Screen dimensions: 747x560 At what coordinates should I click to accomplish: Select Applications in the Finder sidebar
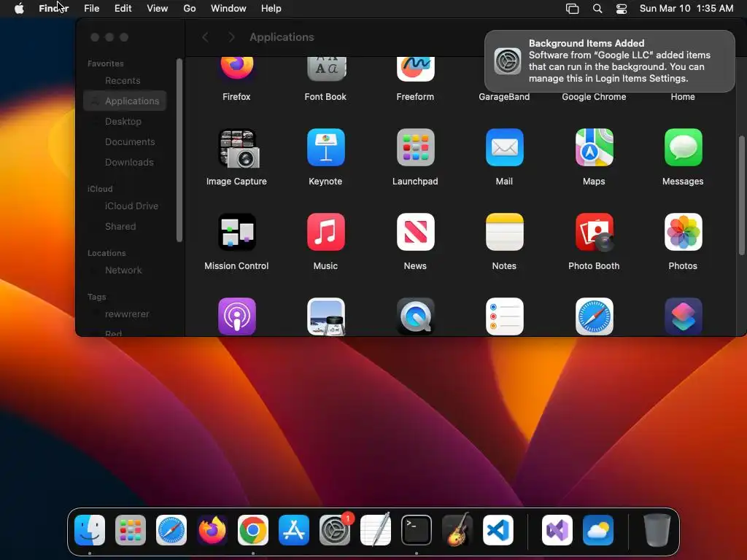tap(125, 101)
